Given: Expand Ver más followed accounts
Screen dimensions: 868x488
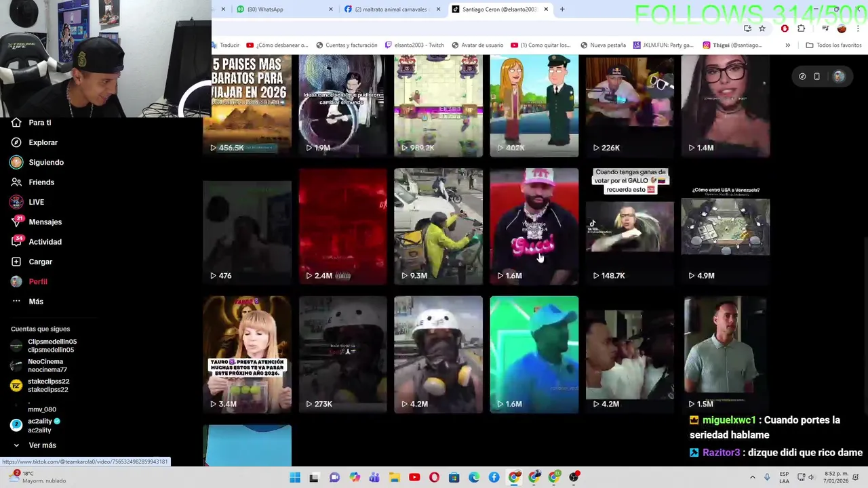Looking at the screenshot, I should pos(34,445).
